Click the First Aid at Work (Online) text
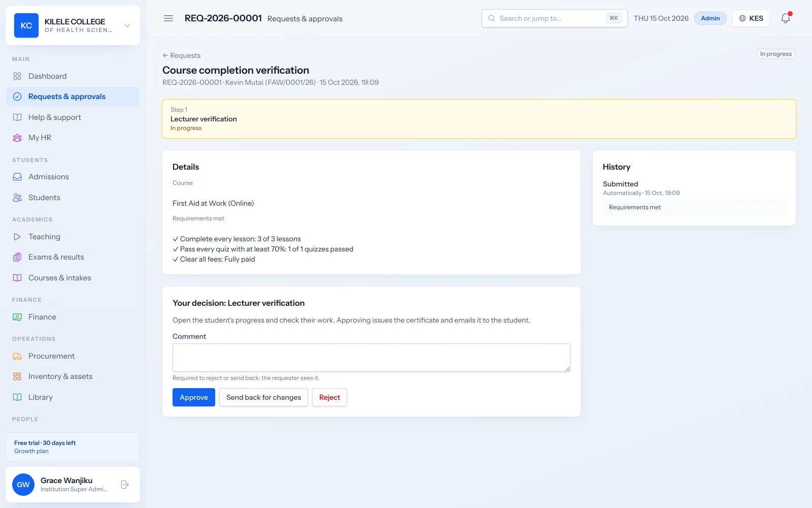Image resolution: width=812 pixels, height=508 pixels. tap(213, 203)
